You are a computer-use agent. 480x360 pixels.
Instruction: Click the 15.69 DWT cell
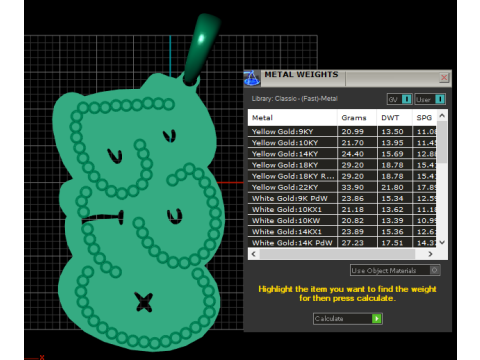click(x=395, y=154)
